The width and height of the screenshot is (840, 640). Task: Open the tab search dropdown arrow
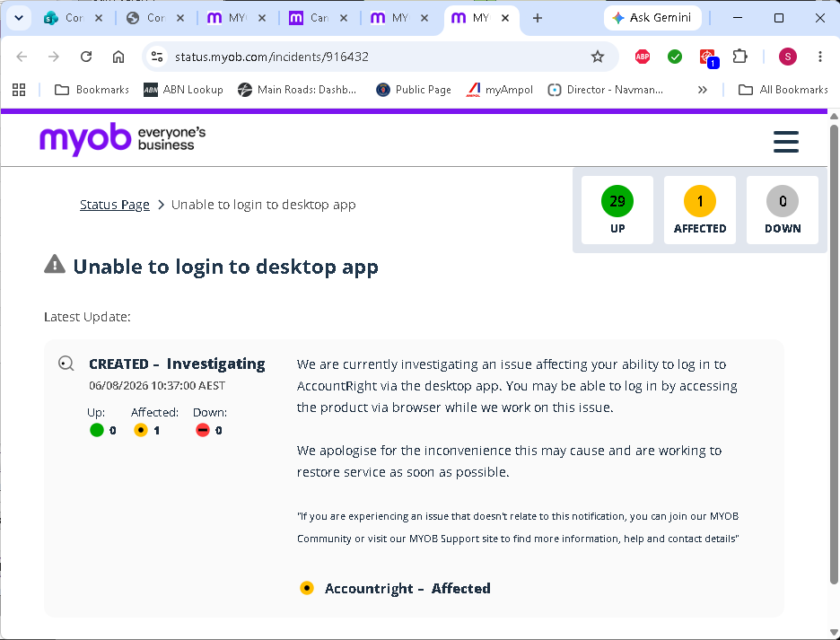(x=19, y=18)
